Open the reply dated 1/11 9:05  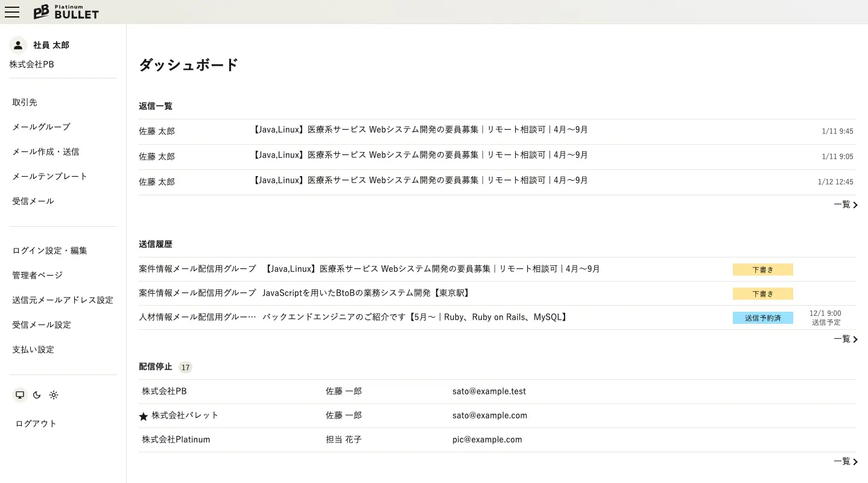tap(498, 157)
